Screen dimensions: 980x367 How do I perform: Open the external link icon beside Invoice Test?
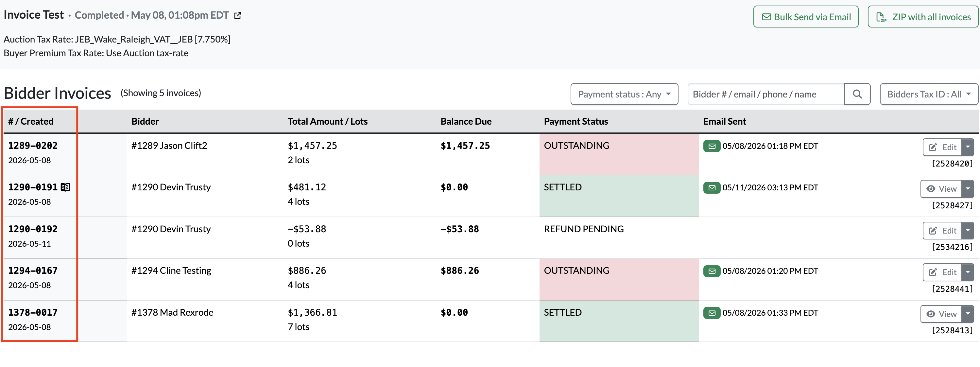click(x=238, y=16)
